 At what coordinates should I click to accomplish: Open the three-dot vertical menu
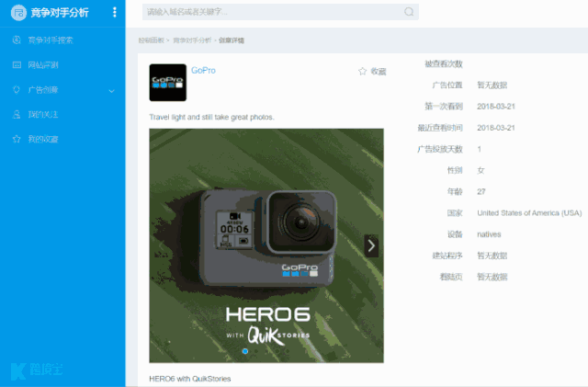point(114,13)
